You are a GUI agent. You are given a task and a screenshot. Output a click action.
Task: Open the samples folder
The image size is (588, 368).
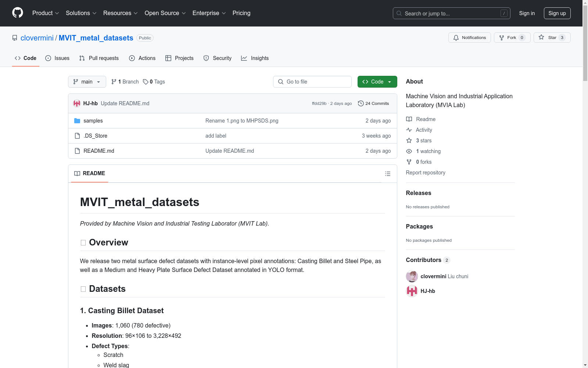tap(93, 121)
